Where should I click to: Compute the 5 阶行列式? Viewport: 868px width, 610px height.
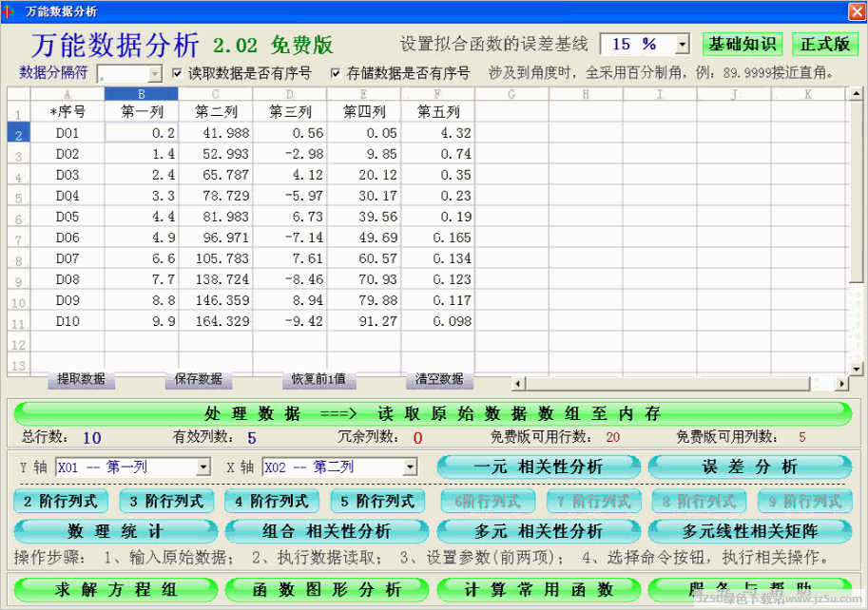pos(377,502)
